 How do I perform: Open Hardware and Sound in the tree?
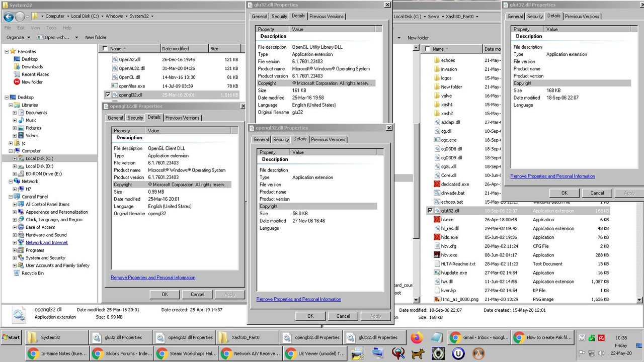(46, 235)
